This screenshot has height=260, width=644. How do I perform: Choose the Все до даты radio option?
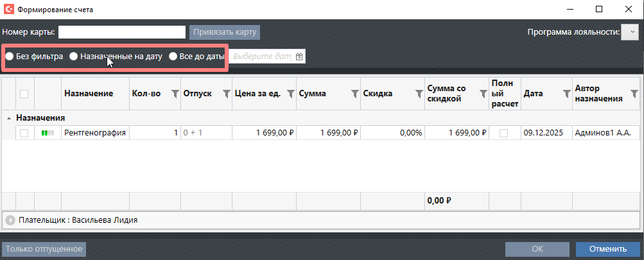[173, 56]
